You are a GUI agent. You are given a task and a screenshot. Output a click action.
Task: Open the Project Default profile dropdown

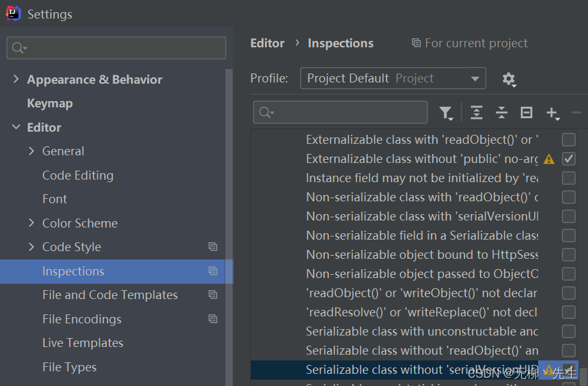(393, 79)
